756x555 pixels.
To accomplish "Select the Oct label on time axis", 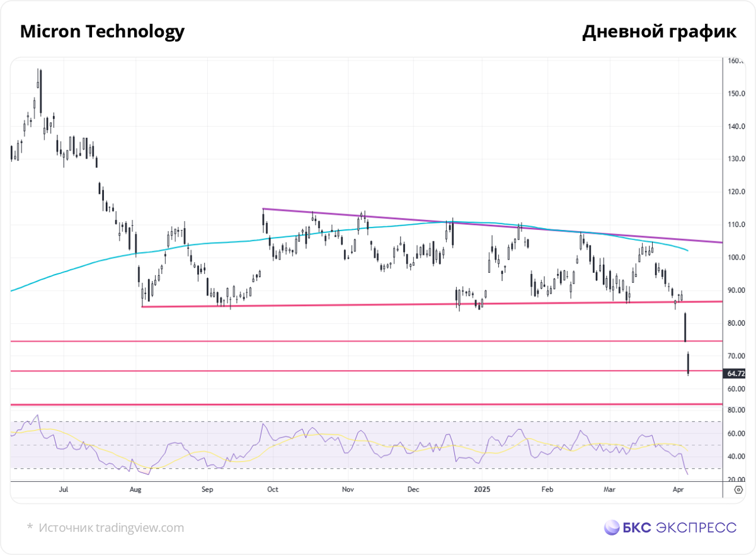I will tap(273, 489).
